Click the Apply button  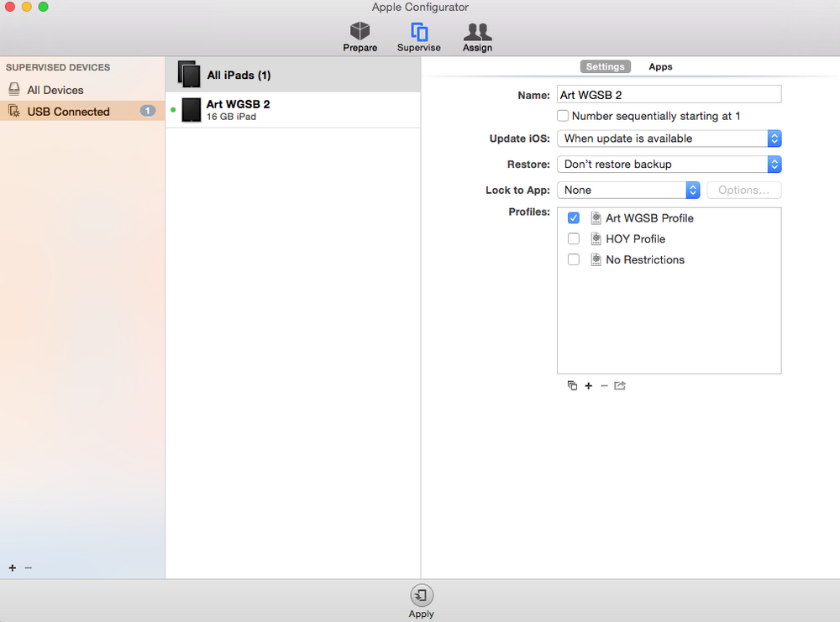(422, 601)
